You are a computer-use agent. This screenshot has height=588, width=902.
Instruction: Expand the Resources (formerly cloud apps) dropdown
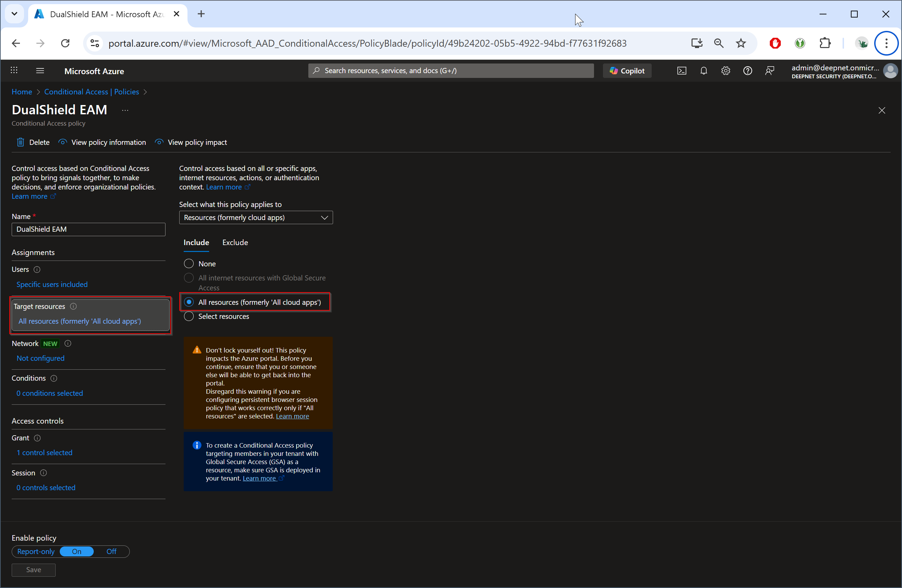(x=256, y=218)
